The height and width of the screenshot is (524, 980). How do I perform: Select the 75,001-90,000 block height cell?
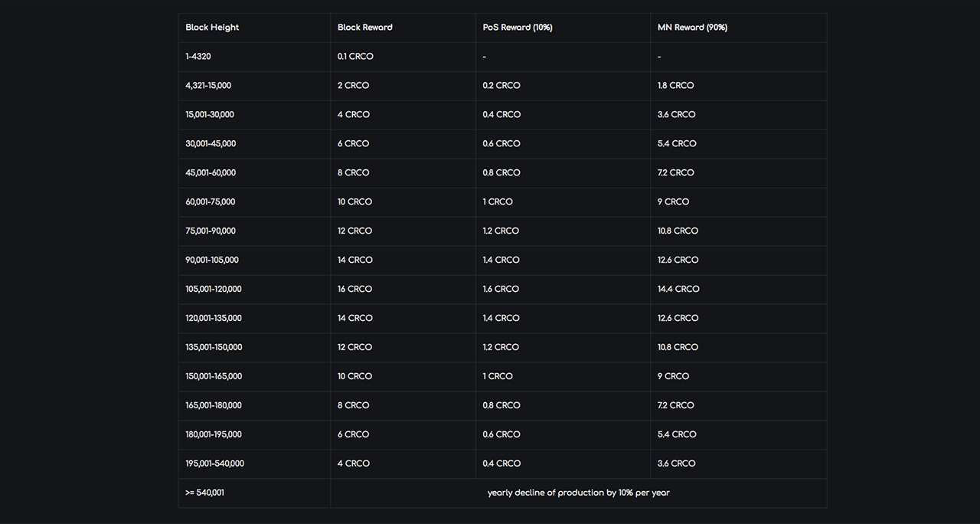point(254,231)
